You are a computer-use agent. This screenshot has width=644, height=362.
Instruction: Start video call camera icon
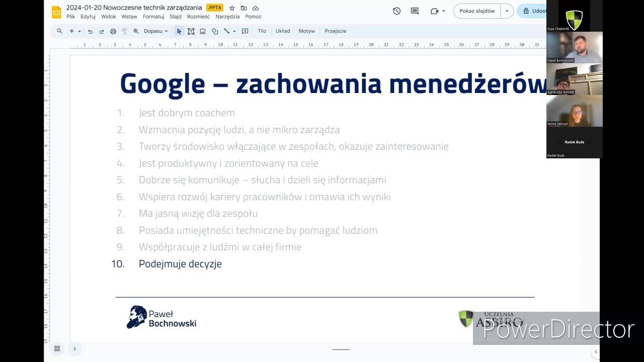click(x=435, y=11)
